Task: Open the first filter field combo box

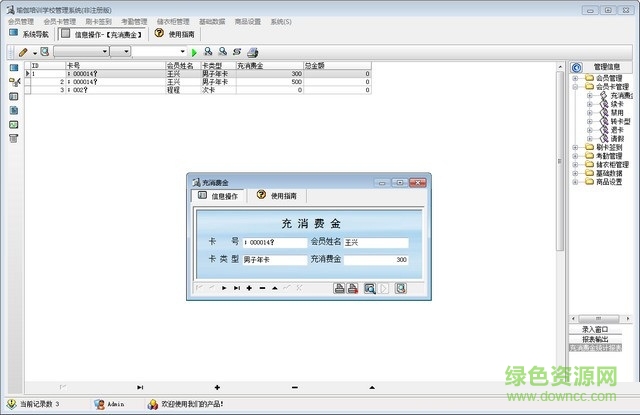Action: [x=81, y=51]
